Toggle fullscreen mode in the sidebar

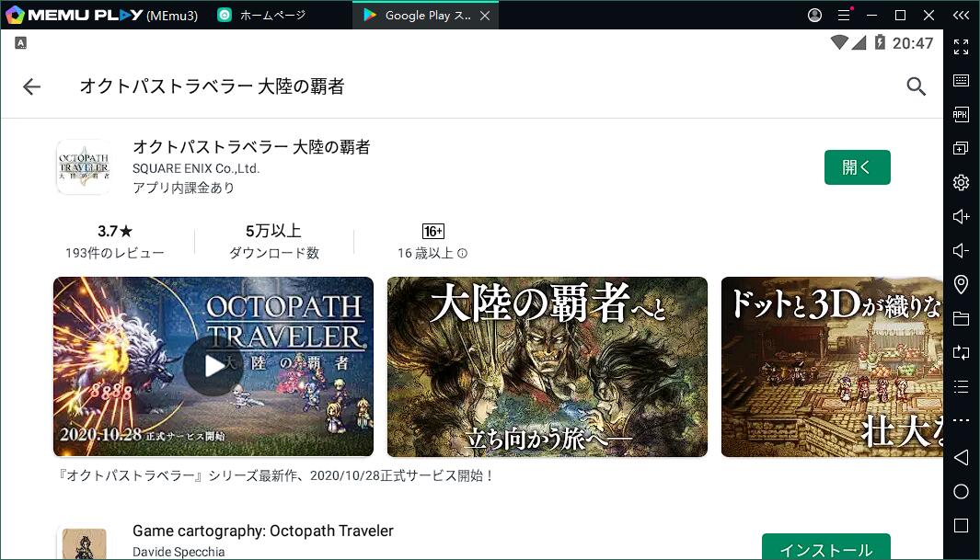tap(962, 47)
